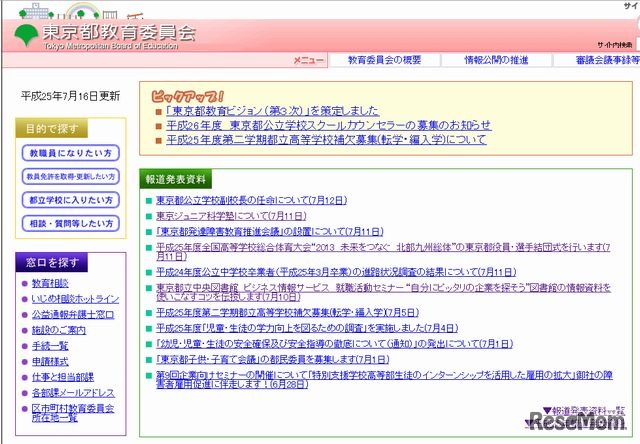Screen dimensions: 640x444
Task: Open the 施設のご案内 link
Action: pyautogui.click(x=59, y=330)
